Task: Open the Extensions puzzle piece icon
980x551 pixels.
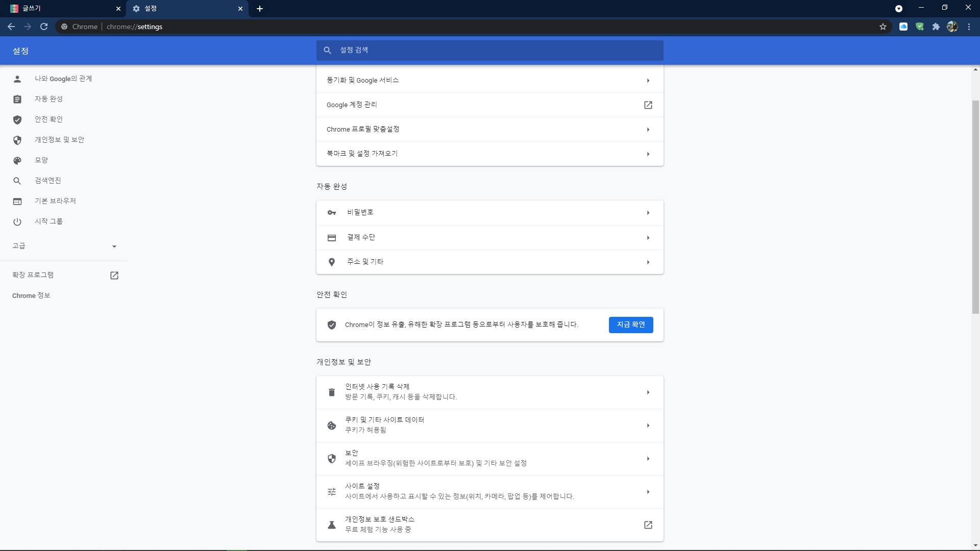Action: [x=936, y=27]
